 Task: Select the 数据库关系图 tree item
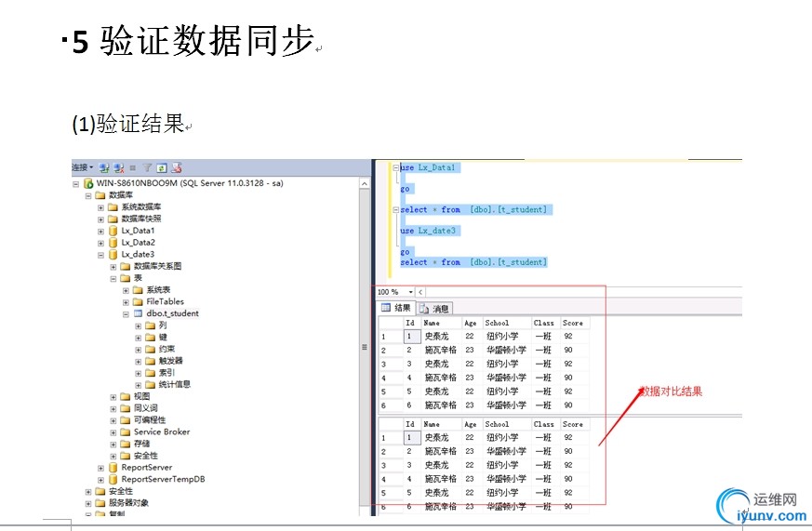tap(157, 266)
